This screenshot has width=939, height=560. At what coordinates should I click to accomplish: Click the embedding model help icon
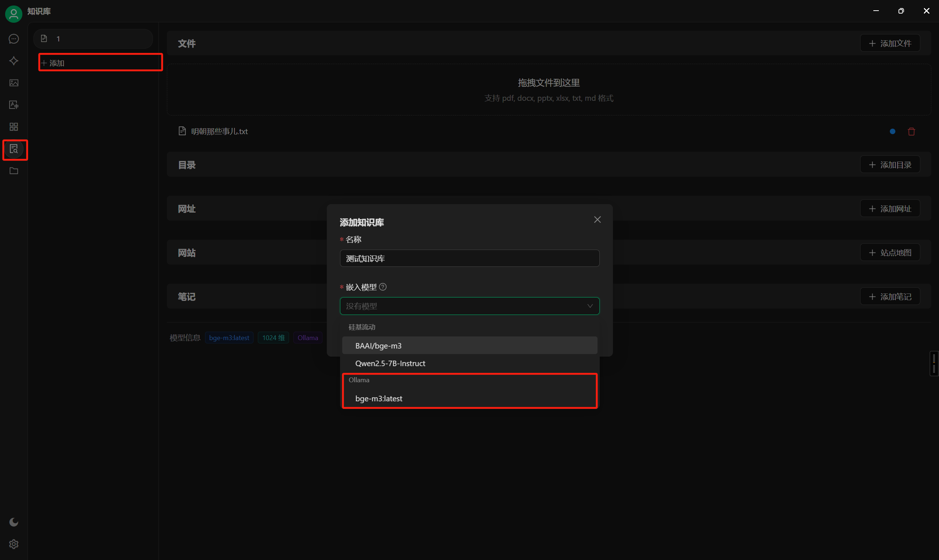click(383, 287)
